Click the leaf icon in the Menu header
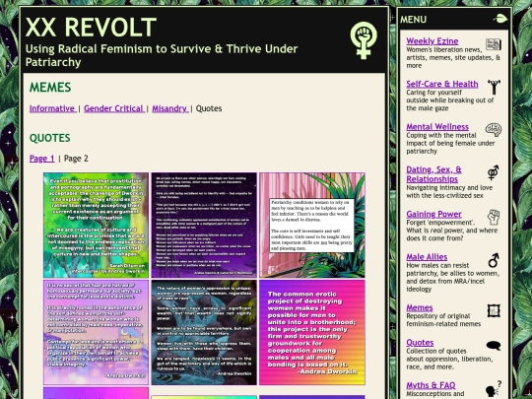This screenshot has width=532, height=399. pyautogui.click(x=500, y=19)
